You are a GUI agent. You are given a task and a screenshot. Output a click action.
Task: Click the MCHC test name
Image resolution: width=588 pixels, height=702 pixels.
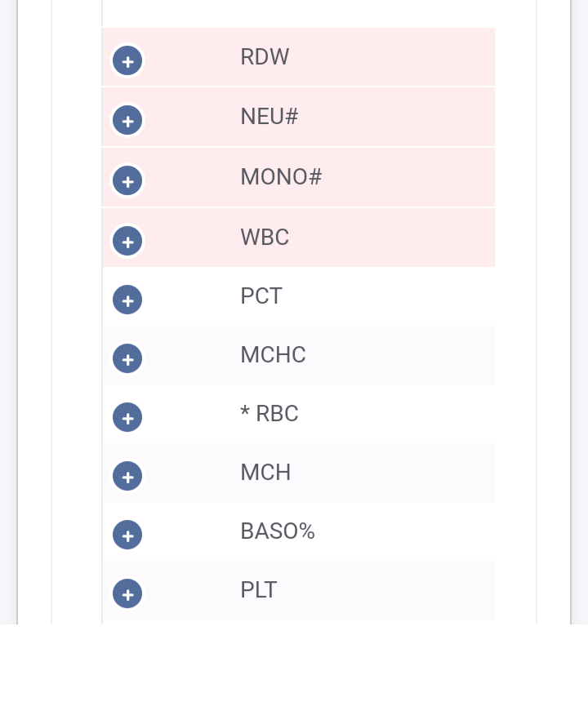(273, 355)
